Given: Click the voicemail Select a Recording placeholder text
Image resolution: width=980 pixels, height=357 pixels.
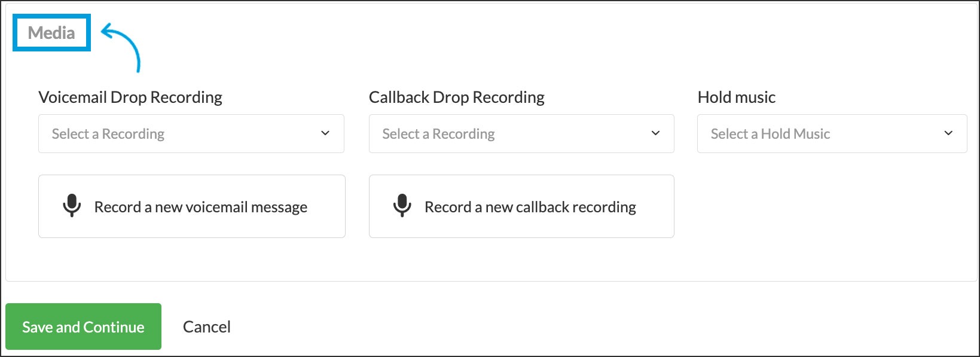Looking at the screenshot, I should coord(108,134).
